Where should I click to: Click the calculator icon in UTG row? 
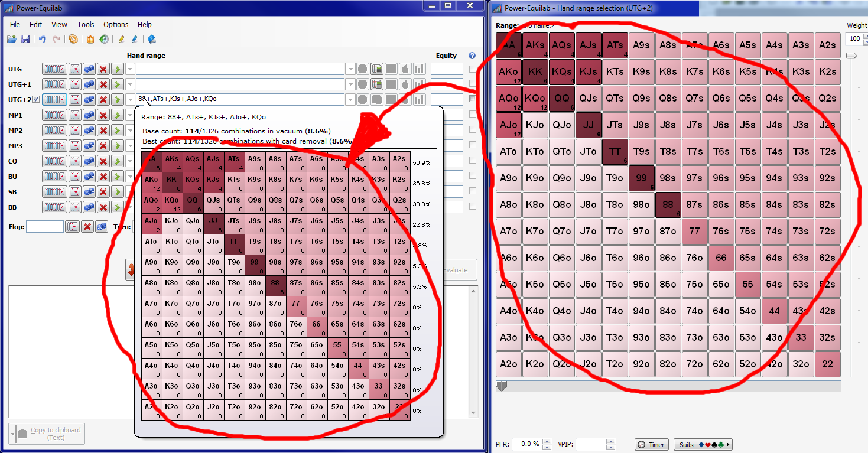377,69
